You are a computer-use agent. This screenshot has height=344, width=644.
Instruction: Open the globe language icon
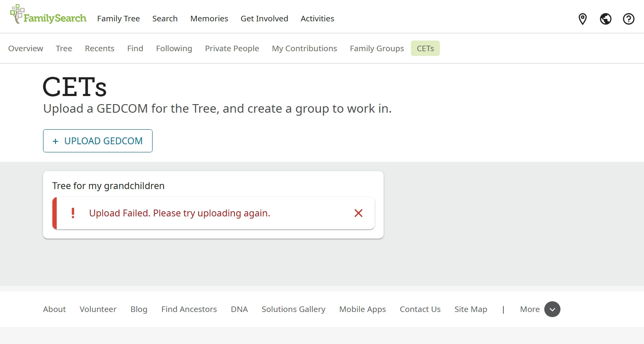[x=606, y=19]
